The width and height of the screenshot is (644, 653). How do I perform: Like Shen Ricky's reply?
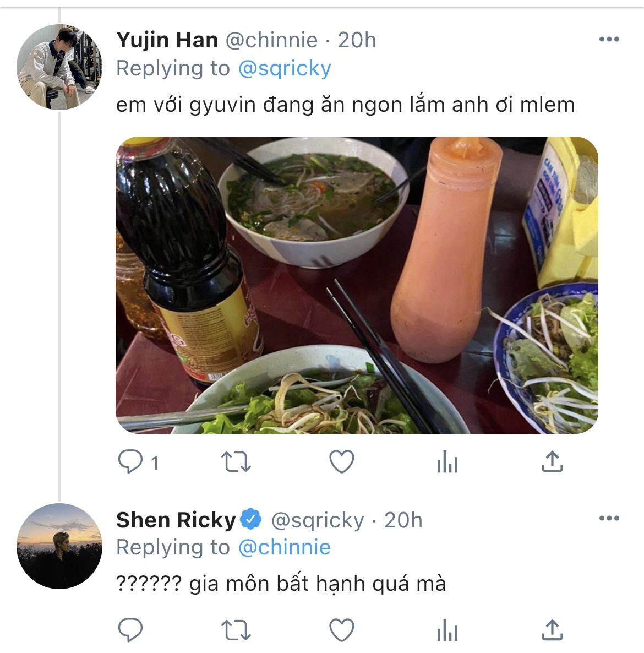point(341,630)
